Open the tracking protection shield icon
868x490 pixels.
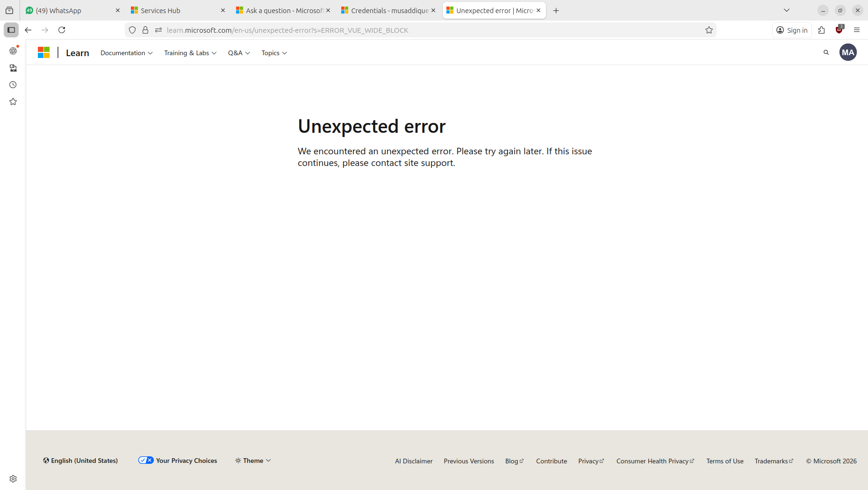pyautogui.click(x=132, y=30)
